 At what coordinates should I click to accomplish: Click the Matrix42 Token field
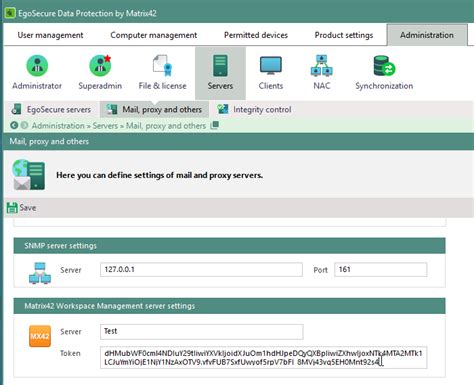click(263, 358)
